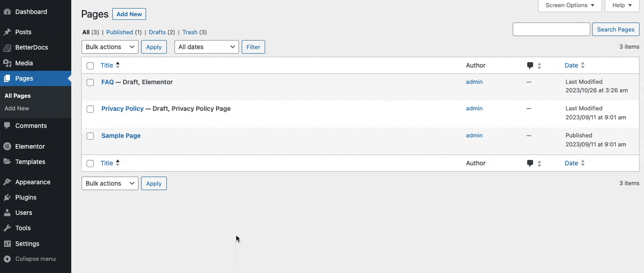
Task: Open the Settings menu in the sidebar
Action: (27, 244)
